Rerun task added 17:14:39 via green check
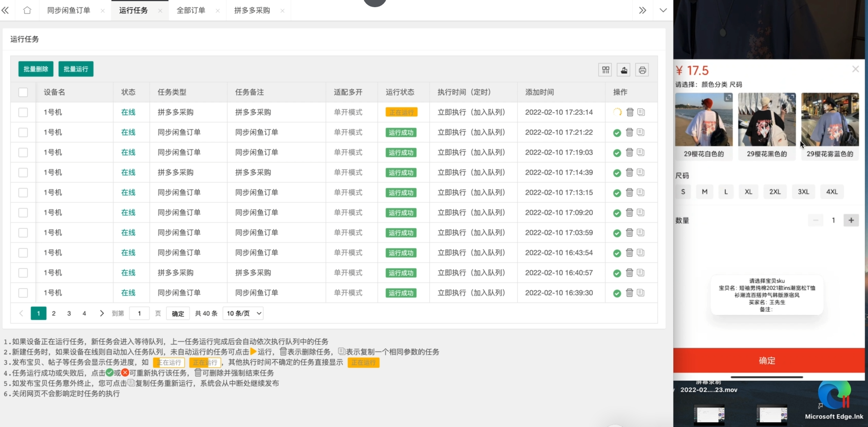Screen dimensions: 868x427 tap(617, 173)
